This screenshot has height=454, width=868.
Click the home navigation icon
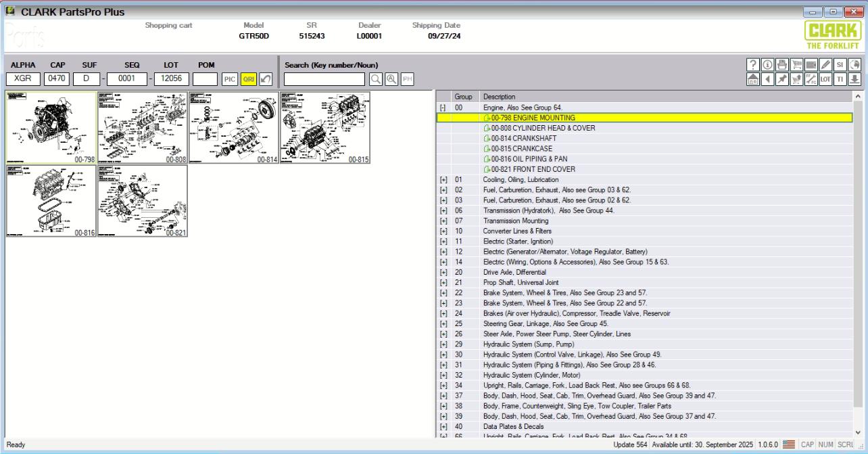(x=753, y=79)
